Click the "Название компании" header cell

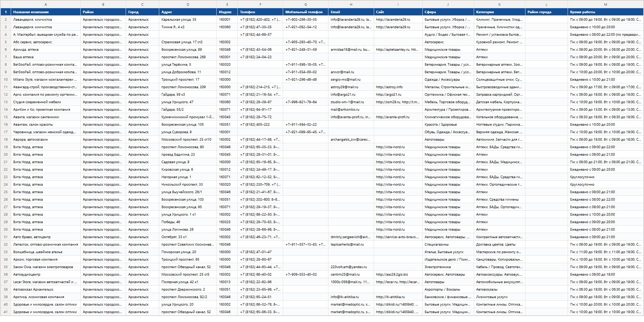pos(46,12)
